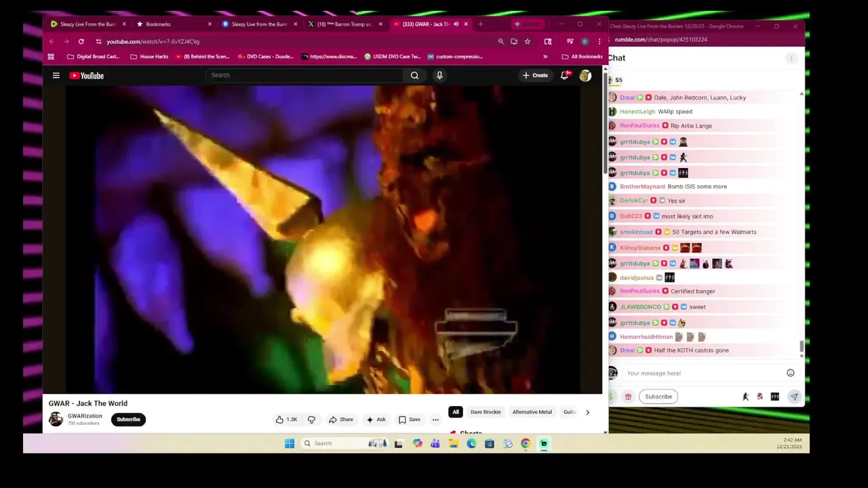868x488 pixels.
Task: Reload the YouTube page
Action: point(81,41)
